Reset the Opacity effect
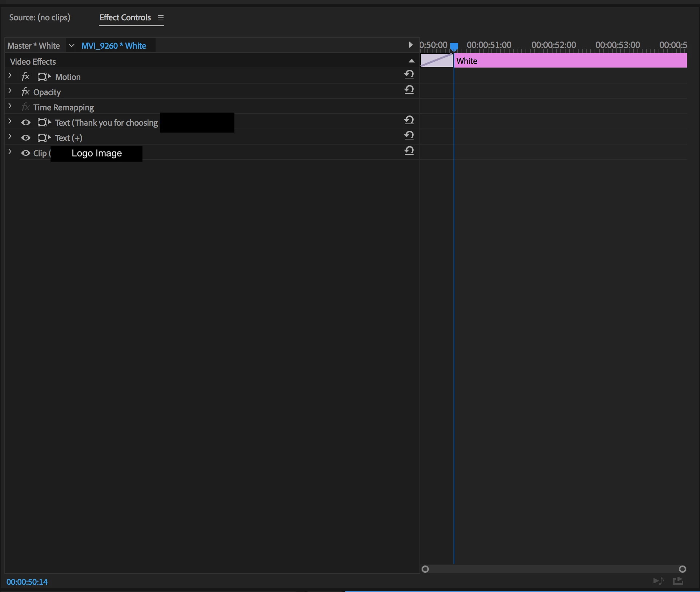The width and height of the screenshot is (700, 592). pyautogui.click(x=409, y=90)
